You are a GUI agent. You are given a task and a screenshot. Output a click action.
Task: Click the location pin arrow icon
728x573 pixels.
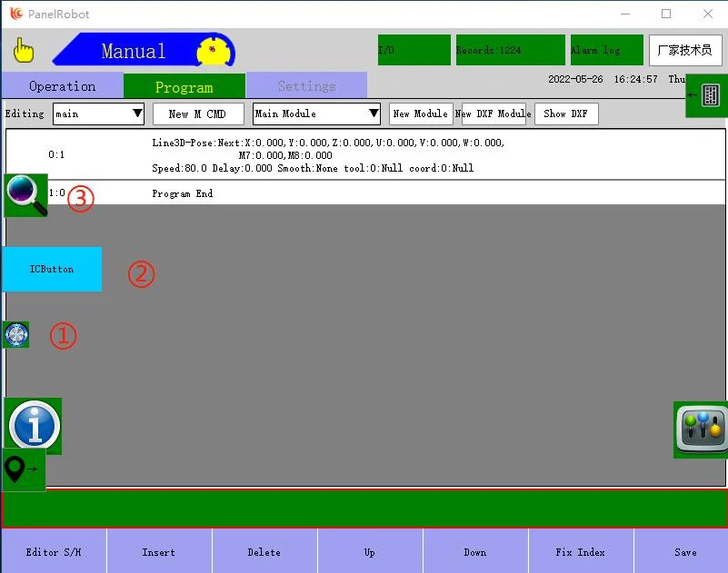click(23, 469)
